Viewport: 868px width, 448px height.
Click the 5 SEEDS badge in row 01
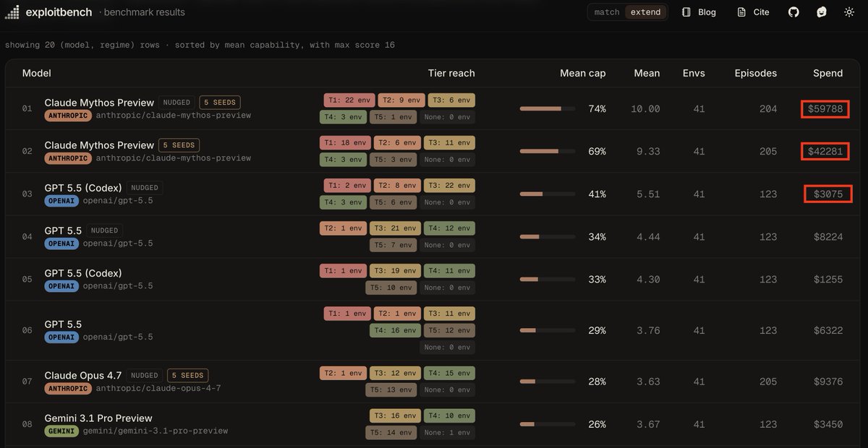[220, 103]
